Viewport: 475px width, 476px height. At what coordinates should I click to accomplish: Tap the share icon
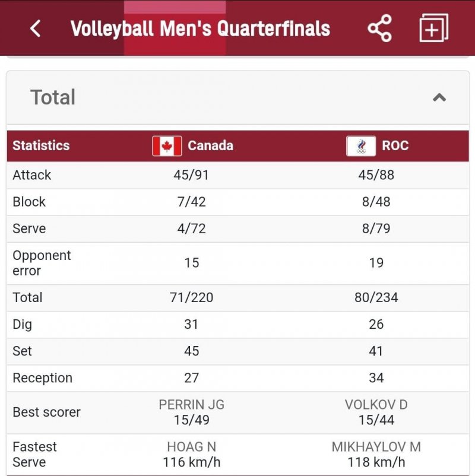(379, 28)
